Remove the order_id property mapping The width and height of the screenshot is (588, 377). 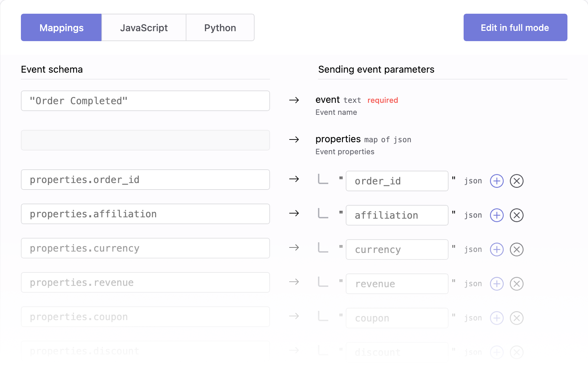[516, 181]
